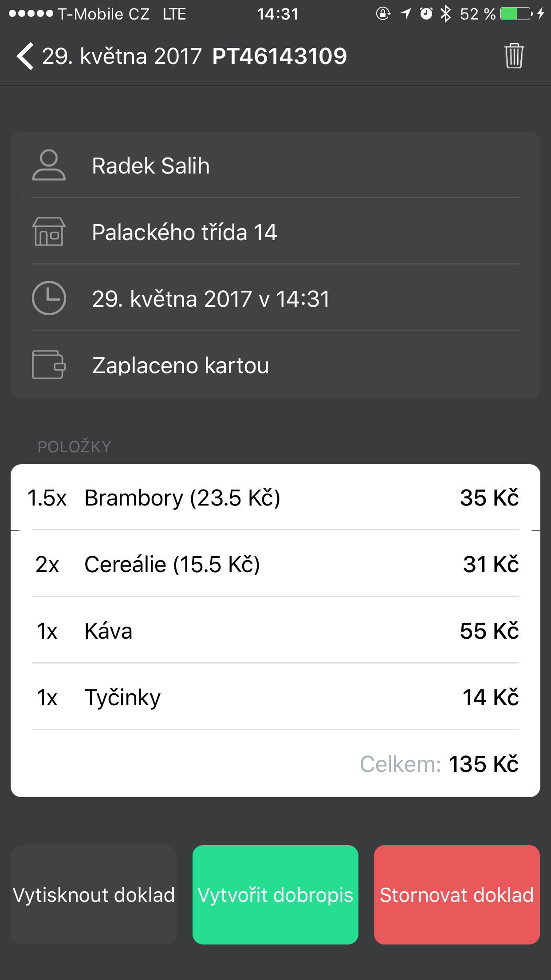The image size is (551, 980).
Task: Tap the Palackého třída 14 address
Action: click(x=185, y=233)
